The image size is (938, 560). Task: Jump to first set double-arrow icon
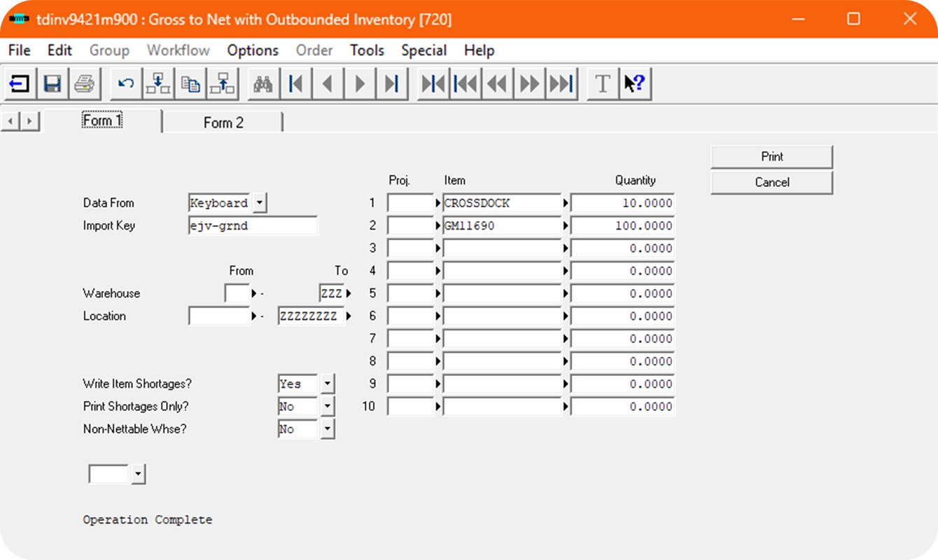465,85
